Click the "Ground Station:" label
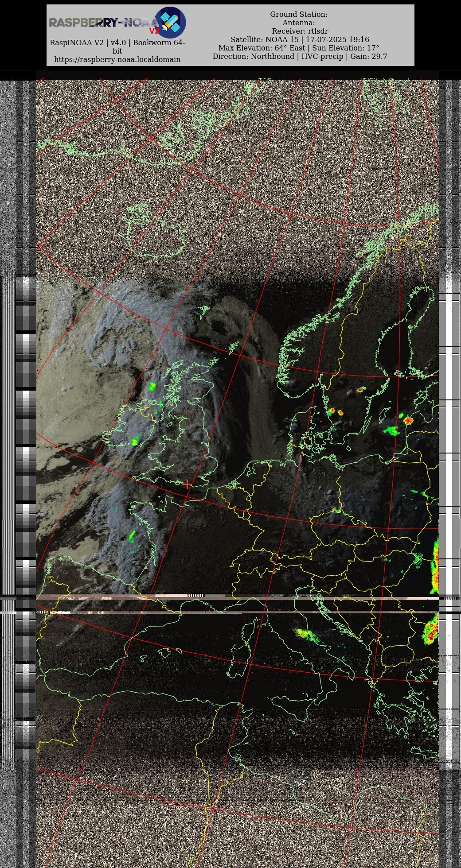 (x=299, y=15)
